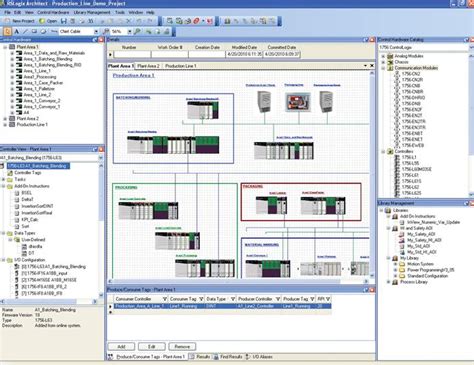Viewport: 474px width, 365px height.
Task: Click the delete X icon in toolbar
Action: click(129, 21)
